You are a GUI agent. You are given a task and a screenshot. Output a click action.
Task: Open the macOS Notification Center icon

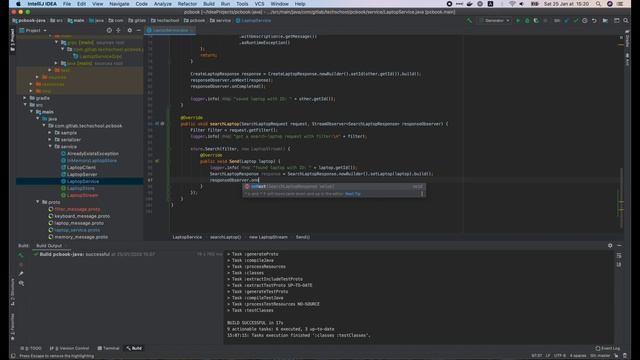[x=621, y=4]
